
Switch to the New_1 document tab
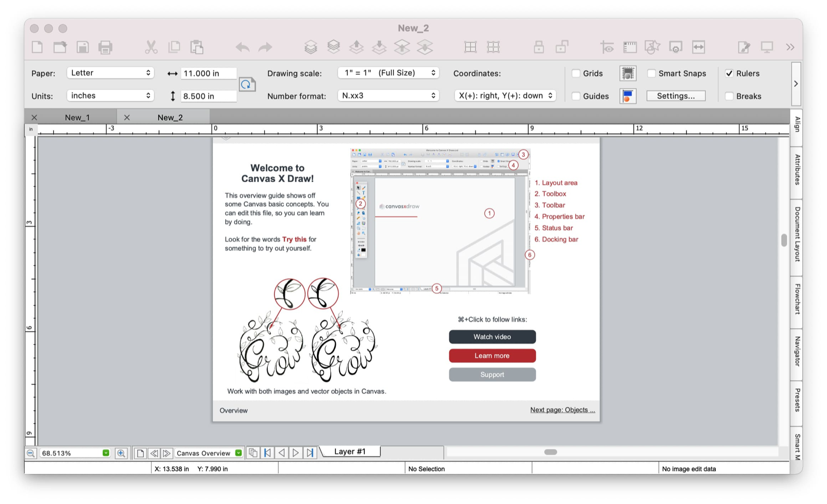77,117
